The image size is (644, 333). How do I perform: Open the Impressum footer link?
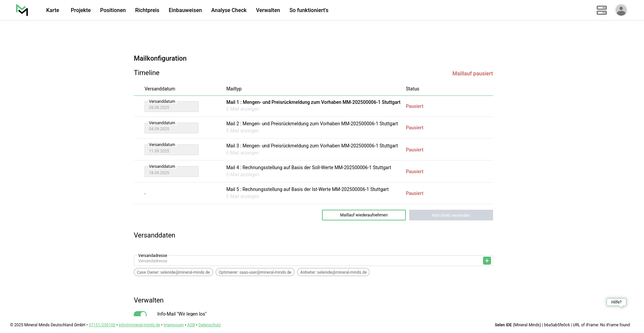173,325
